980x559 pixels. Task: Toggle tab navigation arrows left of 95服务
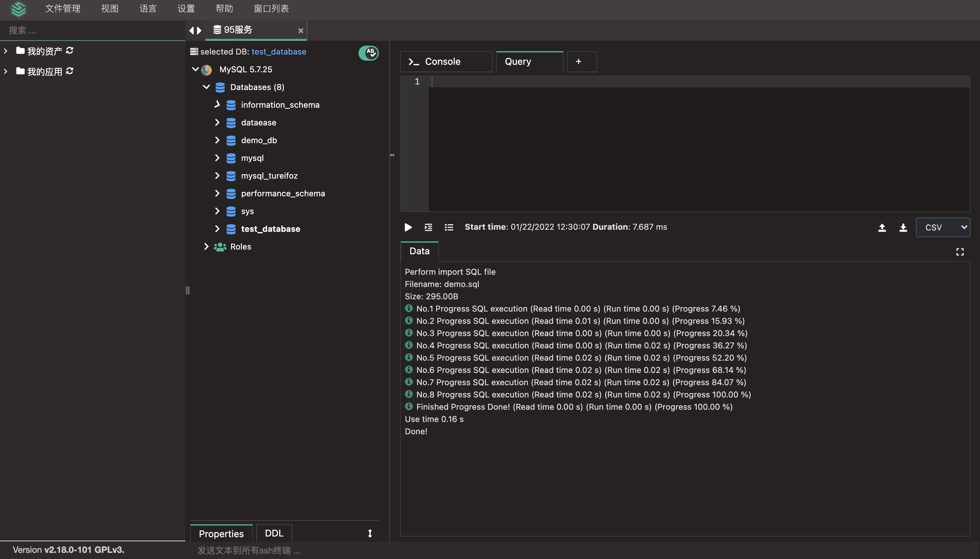coord(195,30)
